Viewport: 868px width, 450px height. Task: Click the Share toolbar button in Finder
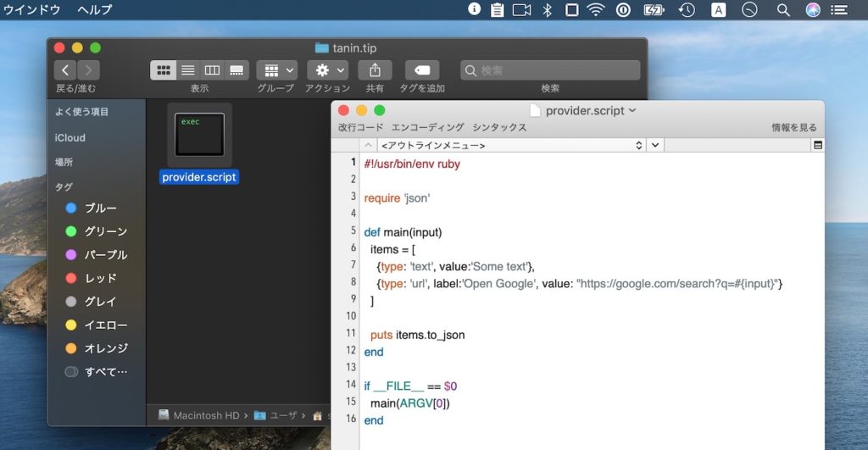click(x=375, y=70)
